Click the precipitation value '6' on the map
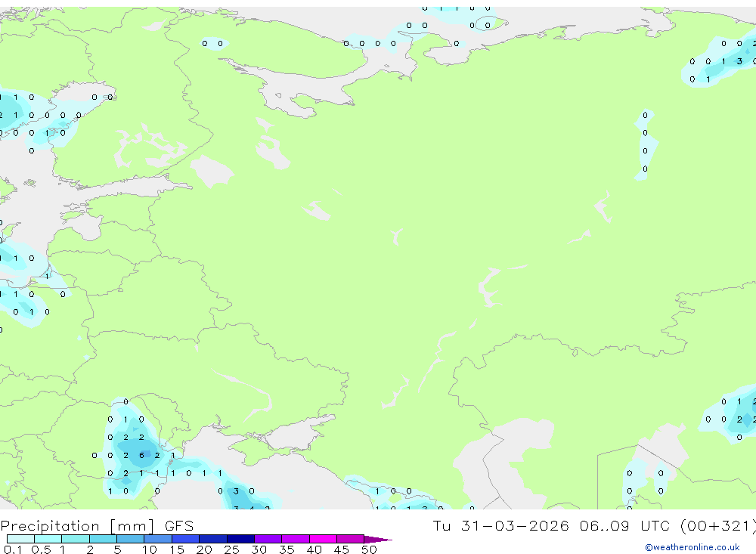 tap(141, 455)
